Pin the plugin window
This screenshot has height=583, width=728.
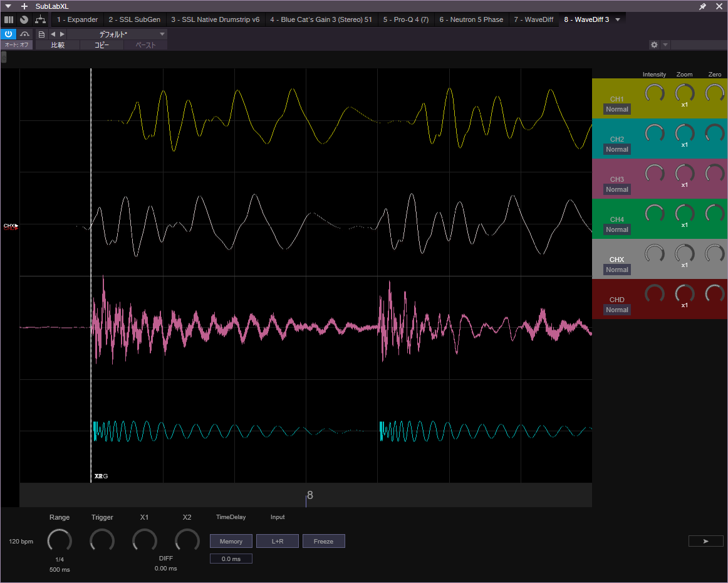702,6
